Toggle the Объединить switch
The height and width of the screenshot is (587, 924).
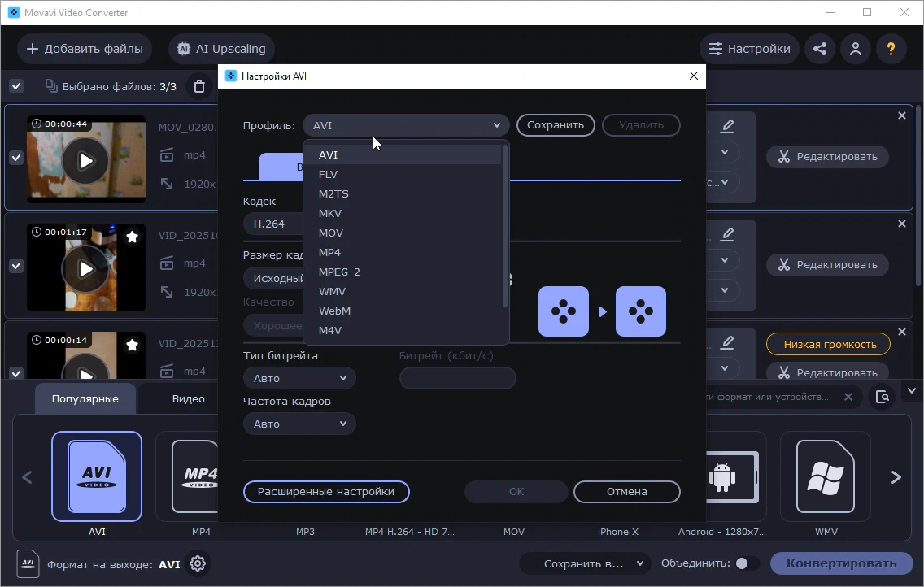[747, 563]
